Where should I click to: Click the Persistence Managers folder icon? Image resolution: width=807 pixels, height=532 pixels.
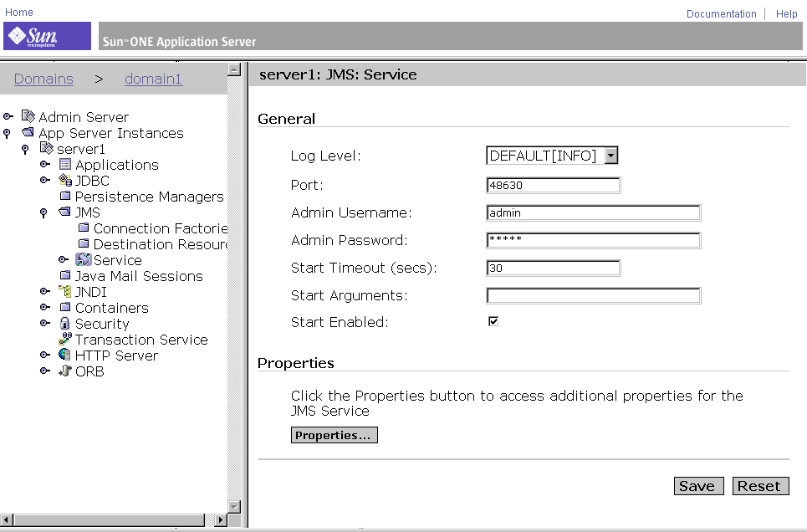point(65,196)
